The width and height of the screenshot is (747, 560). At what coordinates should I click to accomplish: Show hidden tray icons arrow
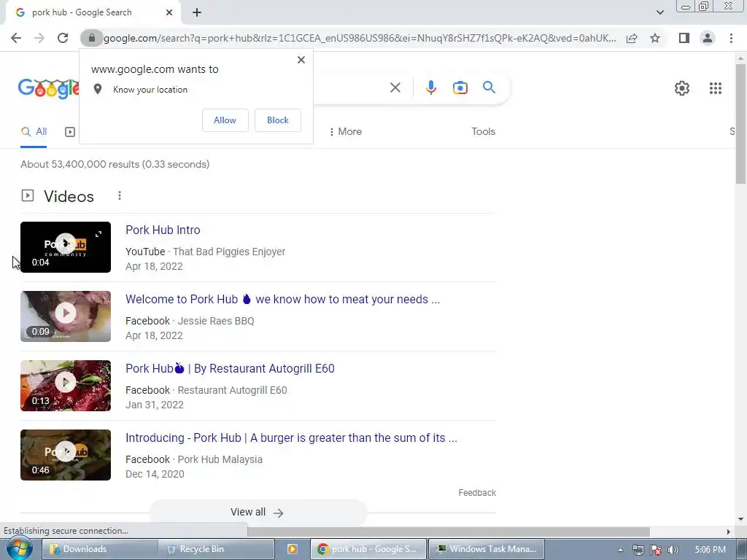click(x=620, y=550)
